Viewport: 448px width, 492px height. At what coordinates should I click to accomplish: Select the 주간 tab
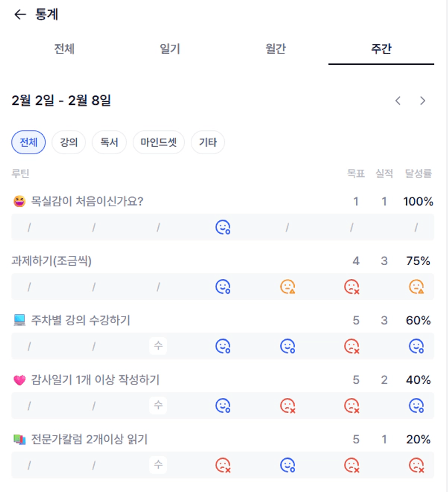click(381, 49)
